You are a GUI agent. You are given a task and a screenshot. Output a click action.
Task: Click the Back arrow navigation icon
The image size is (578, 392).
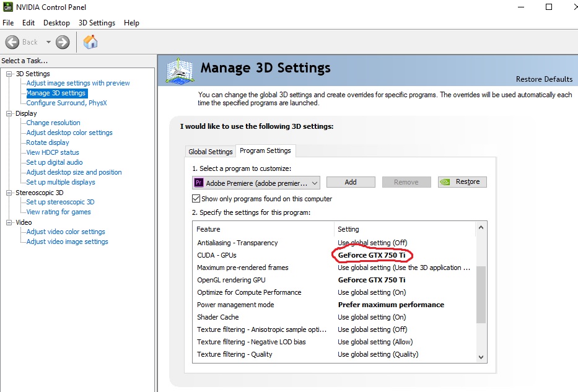12,42
